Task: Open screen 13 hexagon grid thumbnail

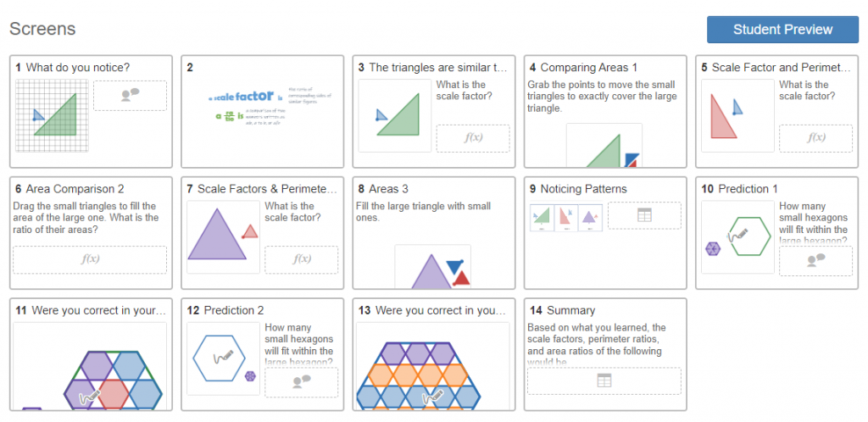Action: (433, 366)
